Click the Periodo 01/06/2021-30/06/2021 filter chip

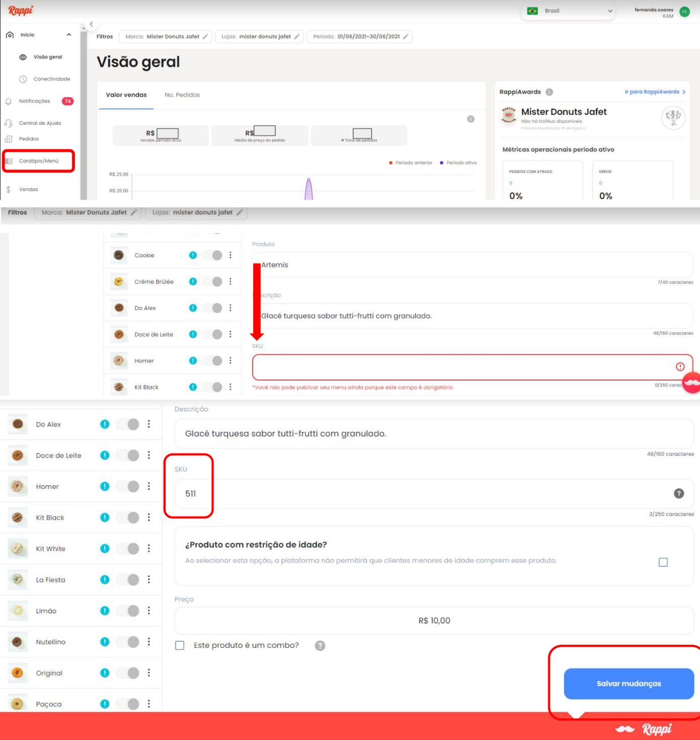click(x=360, y=37)
